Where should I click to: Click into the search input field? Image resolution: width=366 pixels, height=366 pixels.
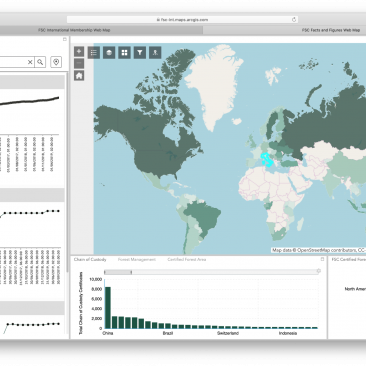tap(13, 62)
